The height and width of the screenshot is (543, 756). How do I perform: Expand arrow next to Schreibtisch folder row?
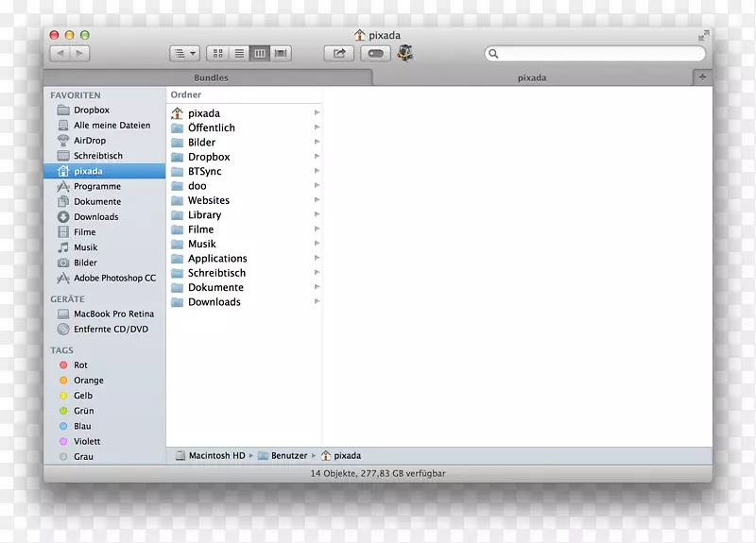(317, 272)
